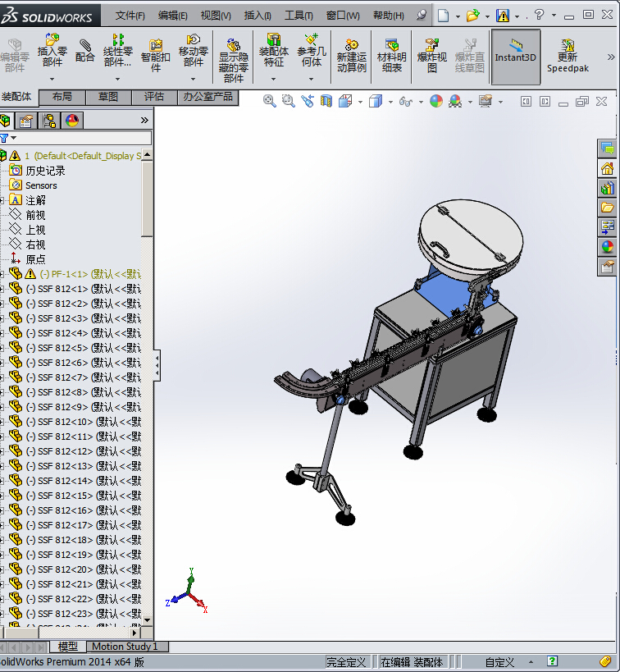Image resolution: width=620 pixels, height=672 pixels.
Task: Open DisplayManager tab icon
Action: [x=72, y=121]
